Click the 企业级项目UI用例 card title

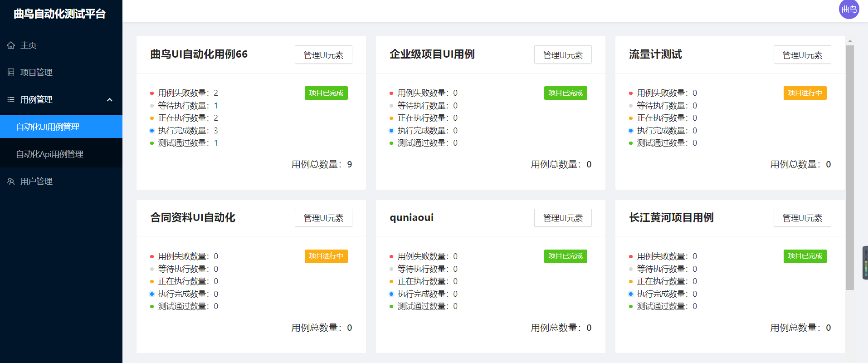pyautogui.click(x=432, y=54)
